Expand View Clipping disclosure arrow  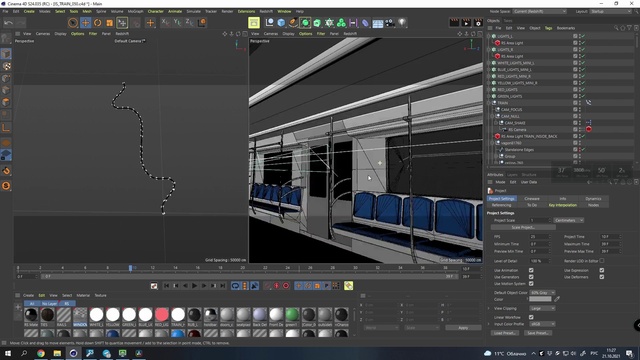tap(489, 309)
